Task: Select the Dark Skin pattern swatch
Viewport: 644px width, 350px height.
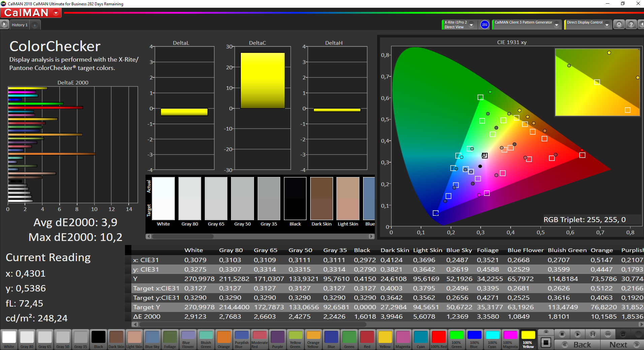Action: pos(117,339)
